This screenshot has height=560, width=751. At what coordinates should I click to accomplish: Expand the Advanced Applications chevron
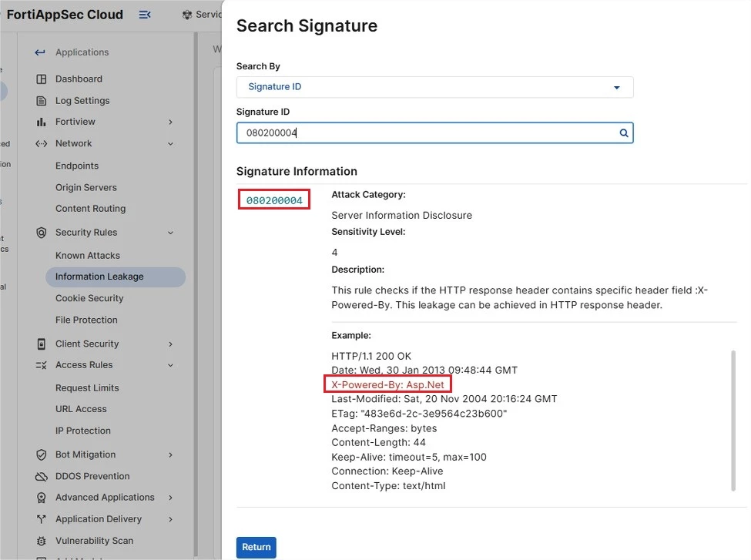coord(170,498)
